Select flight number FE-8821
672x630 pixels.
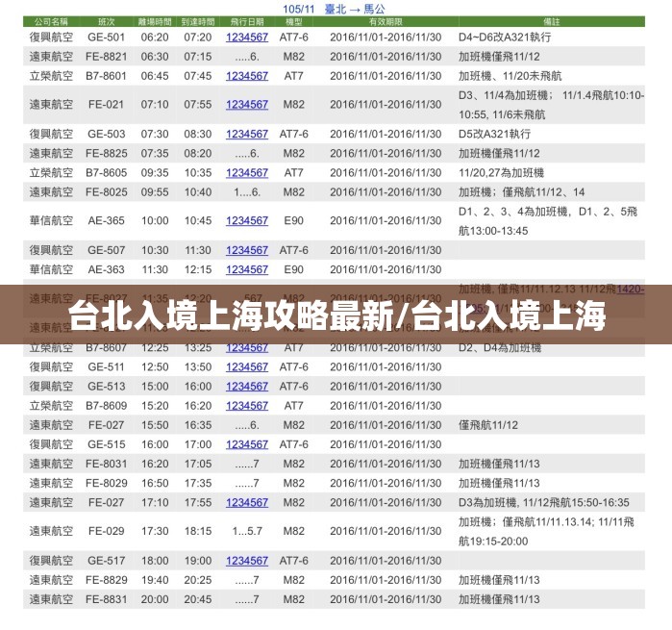pos(107,57)
